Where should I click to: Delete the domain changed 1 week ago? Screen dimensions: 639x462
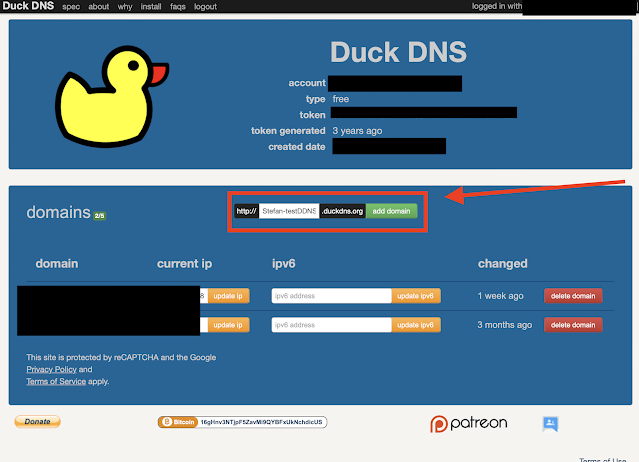573,296
